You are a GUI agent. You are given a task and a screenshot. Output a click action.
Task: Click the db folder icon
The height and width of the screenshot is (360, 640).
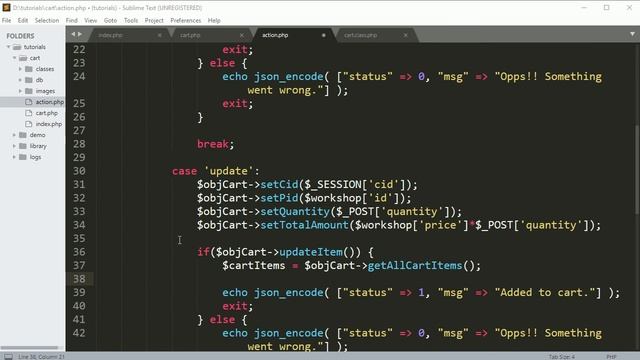click(x=29, y=80)
